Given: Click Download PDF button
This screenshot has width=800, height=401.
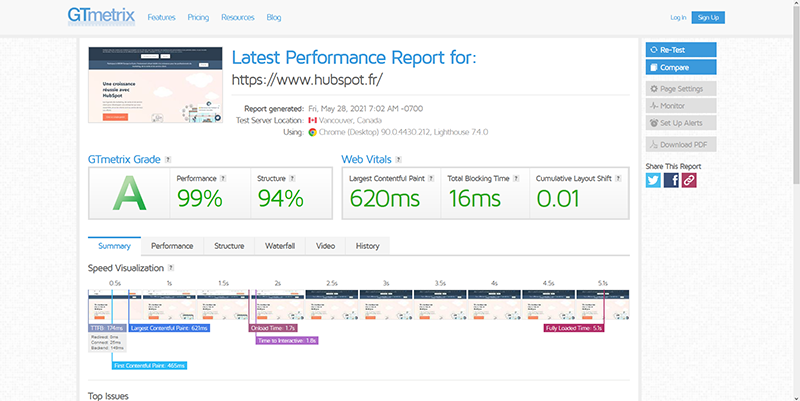Looking at the screenshot, I should coord(681,144).
